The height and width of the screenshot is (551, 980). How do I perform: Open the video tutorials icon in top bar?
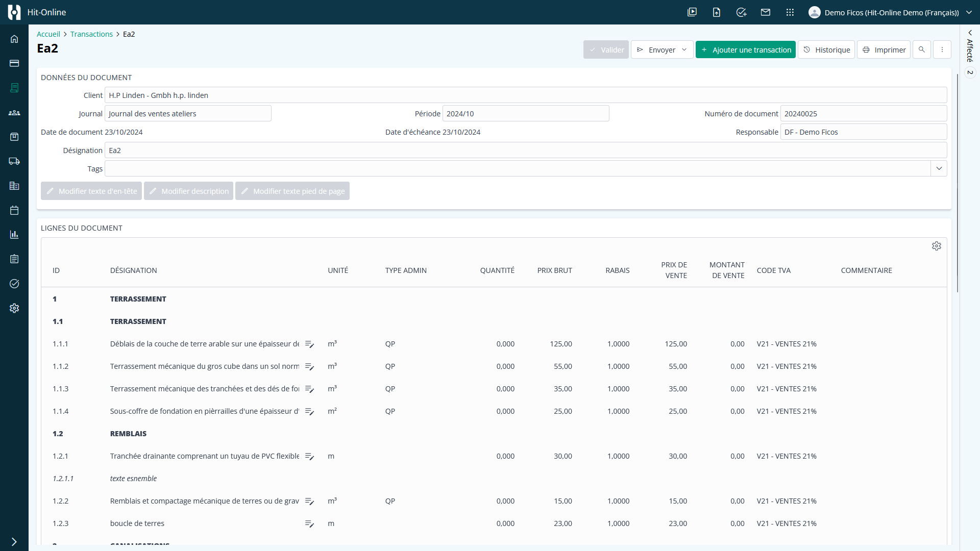[692, 12]
